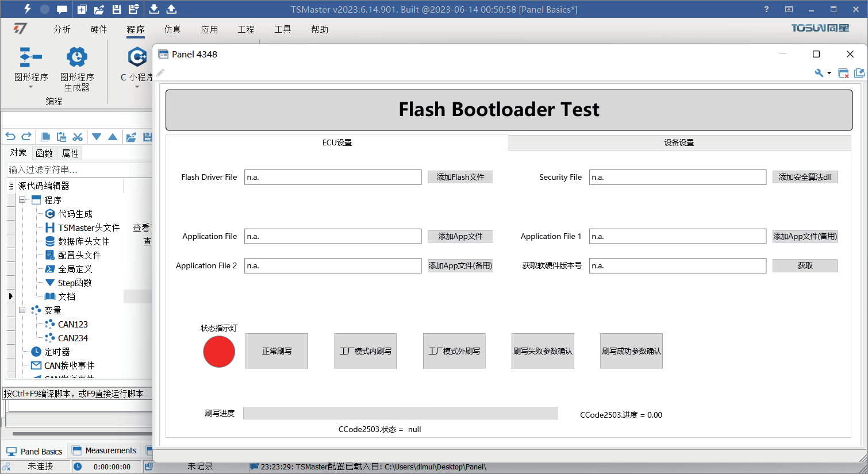Open the 图形程序 dropdown arrow
This screenshot has width=868, height=474.
31,87
